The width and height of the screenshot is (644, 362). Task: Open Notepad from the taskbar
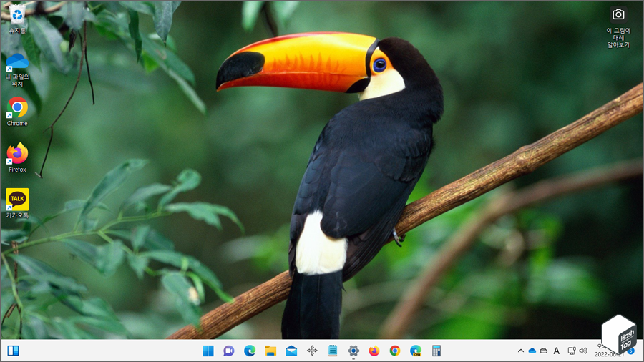[333, 351]
